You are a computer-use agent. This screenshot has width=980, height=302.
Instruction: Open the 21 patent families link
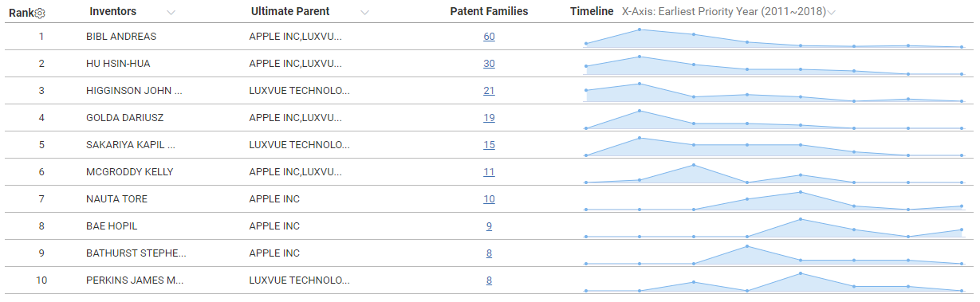tap(489, 91)
